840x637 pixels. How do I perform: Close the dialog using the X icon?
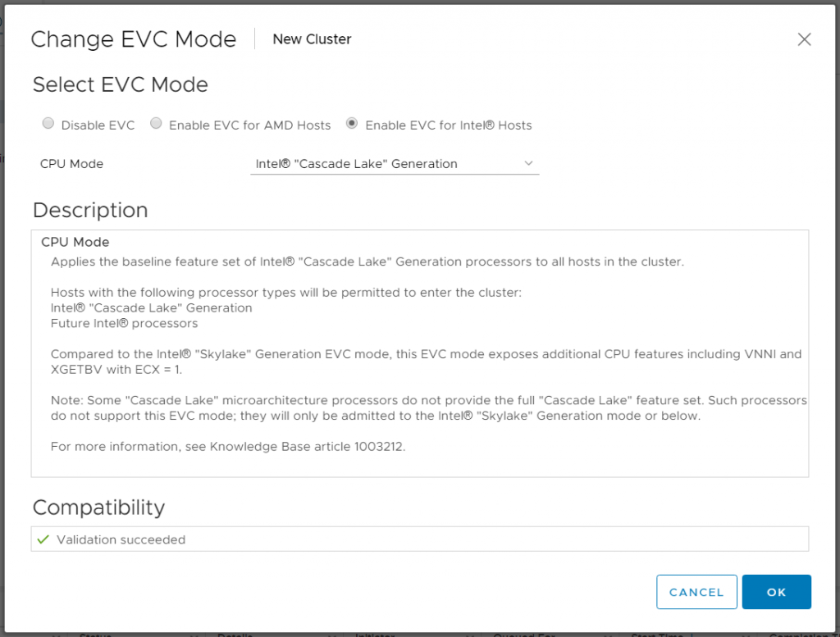coord(804,39)
